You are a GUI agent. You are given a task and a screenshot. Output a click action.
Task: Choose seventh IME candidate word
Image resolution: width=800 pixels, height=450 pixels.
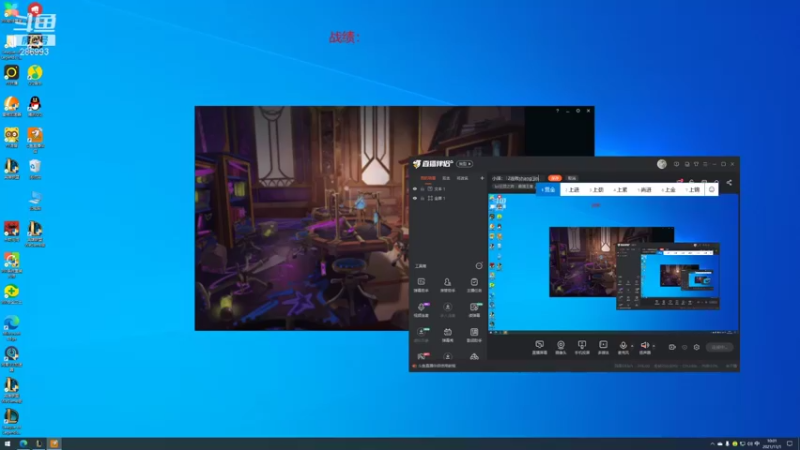pyautogui.click(x=693, y=189)
